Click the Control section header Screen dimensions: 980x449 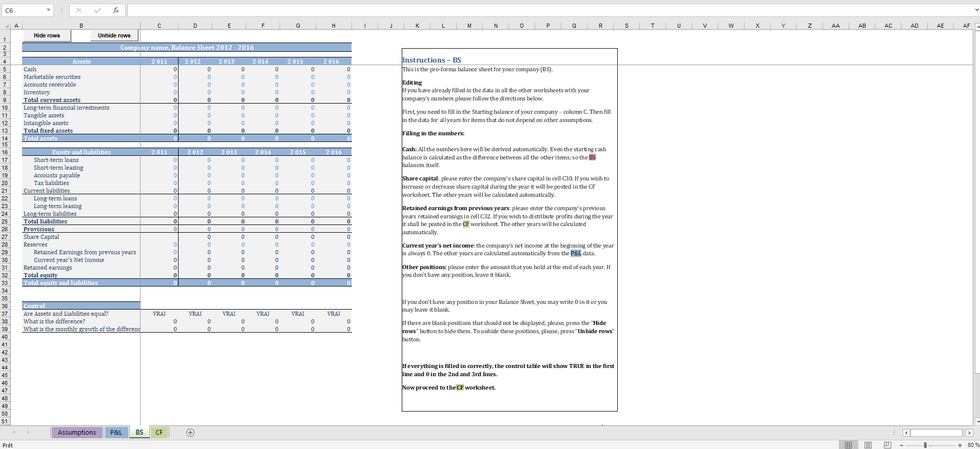click(81, 306)
